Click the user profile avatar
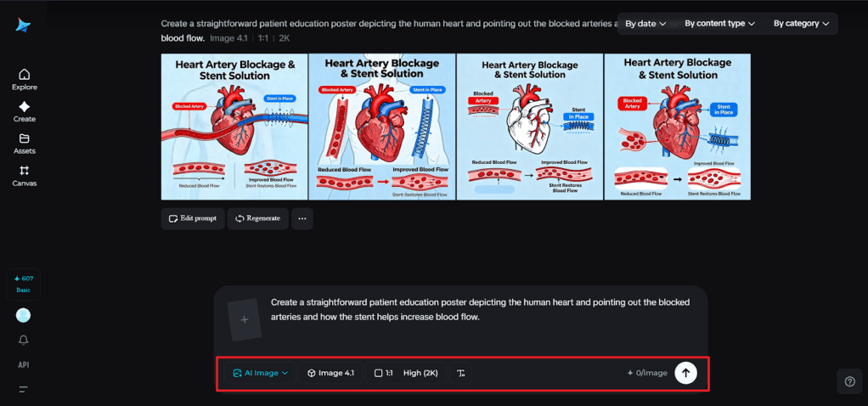The image size is (868, 406). tap(24, 315)
